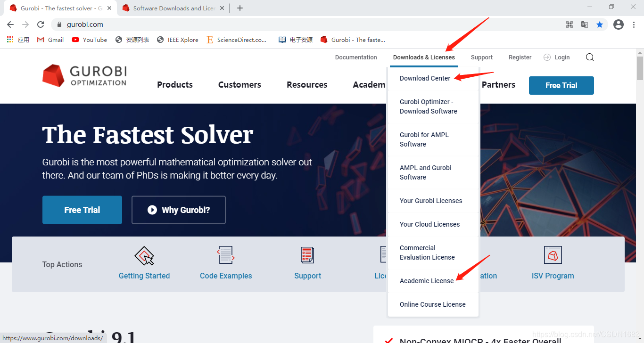Screen dimensions: 644x343
Task: Open the Support link in top navigation
Action: pos(482,57)
